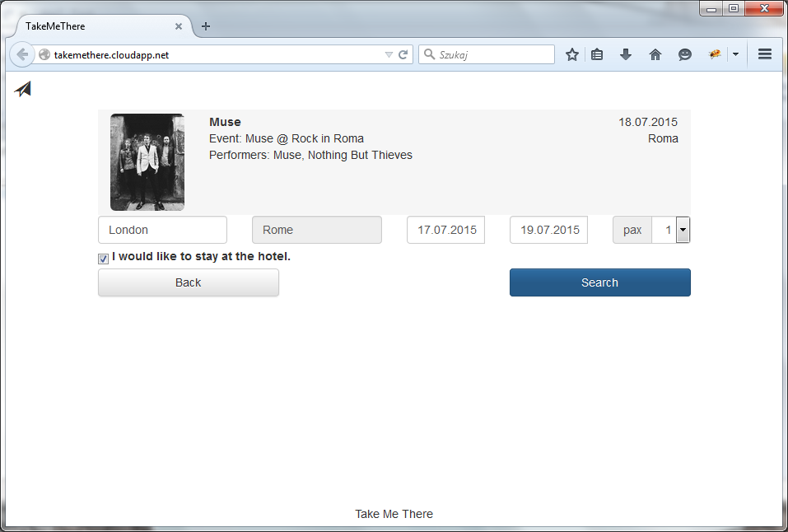Click the stay at the hotel label text
This screenshot has height=532, width=788.
coord(201,256)
